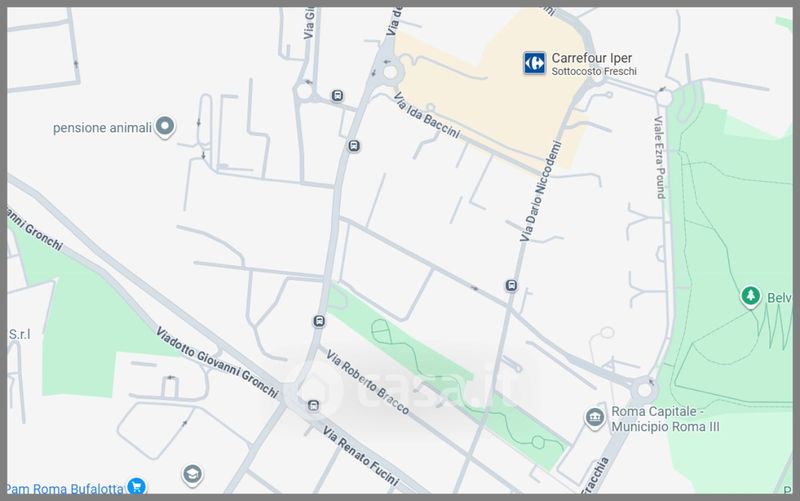Click the Carrefour Iper store icon
The image size is (800, 501).
[x=534, y=63]
